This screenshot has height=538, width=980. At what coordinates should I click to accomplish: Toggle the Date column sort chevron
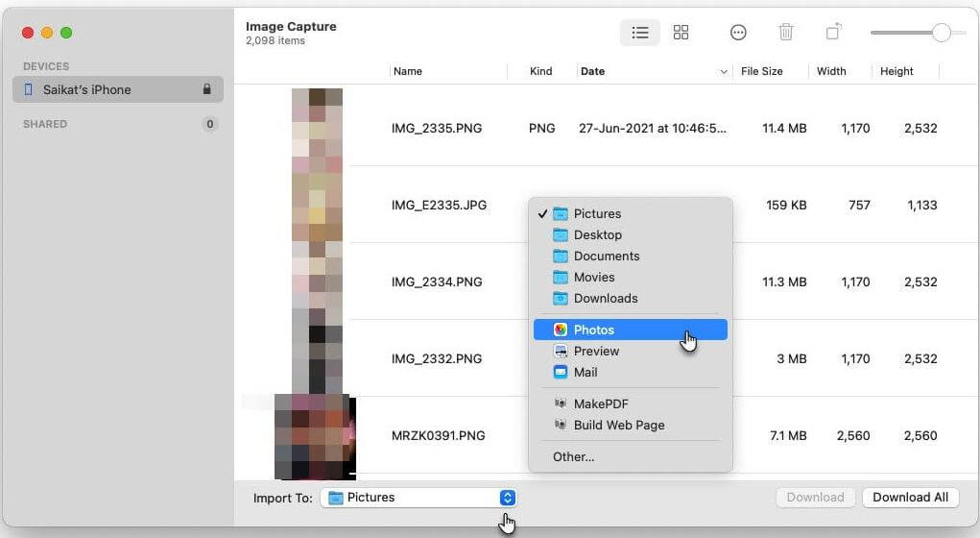tap(723, 72)
